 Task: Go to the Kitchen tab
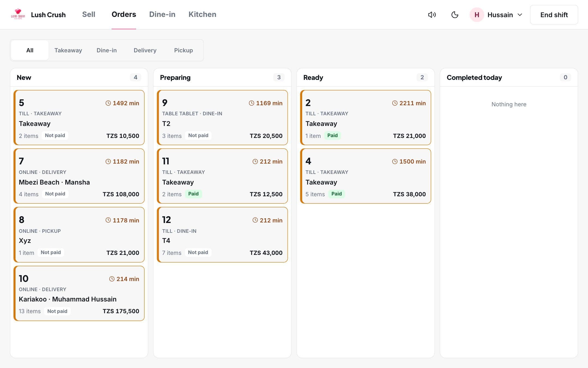(202, 14)
